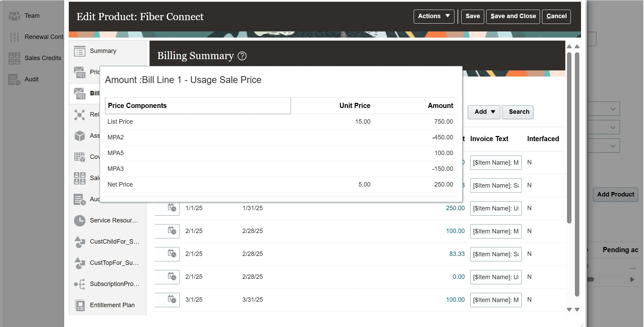Click the 5.00 Net Price unit price
Screen dimensions: 644x327
point(364,185)
